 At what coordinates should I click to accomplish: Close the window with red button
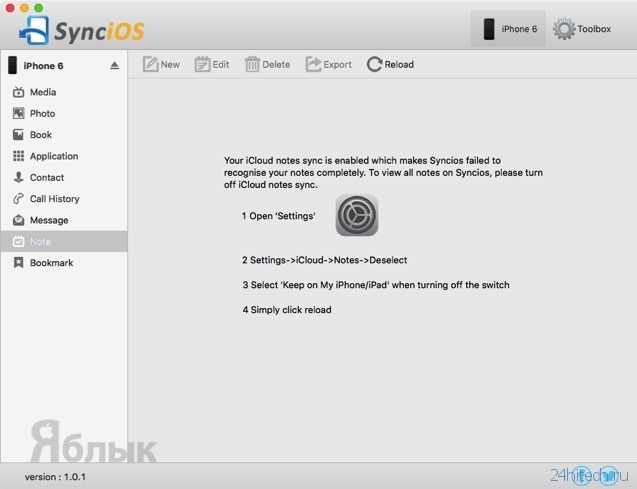click(x=10, y=8)
